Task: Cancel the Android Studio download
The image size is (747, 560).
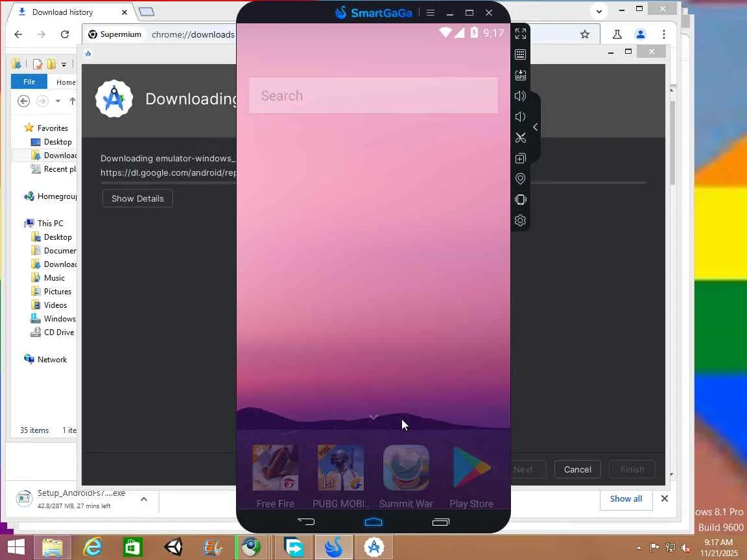Action: click(x=577, y=469)
